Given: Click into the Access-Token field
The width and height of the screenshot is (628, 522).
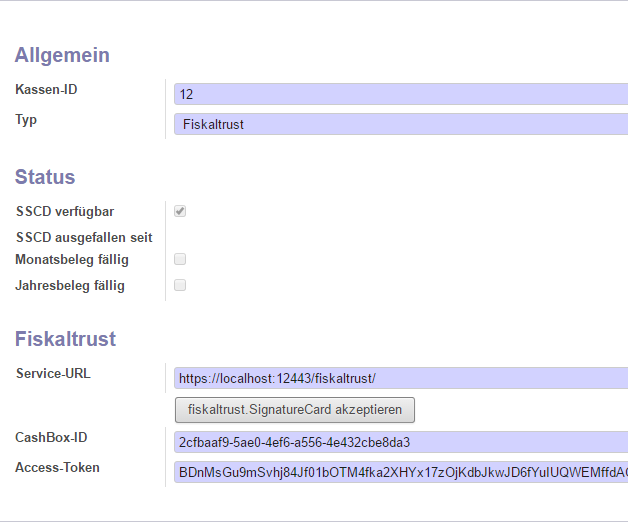Looking at the screenshot, I should 401,472.
